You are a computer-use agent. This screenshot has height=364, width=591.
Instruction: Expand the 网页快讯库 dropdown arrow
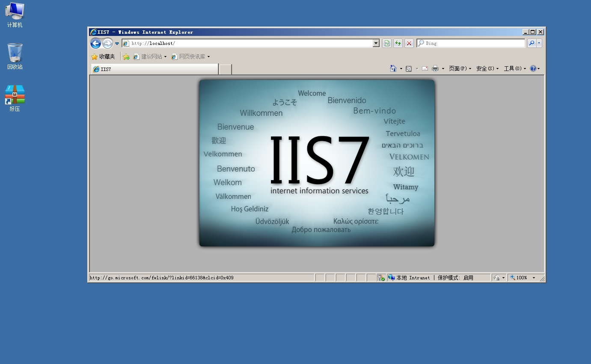pyautogui.click(x=209, y=56)
